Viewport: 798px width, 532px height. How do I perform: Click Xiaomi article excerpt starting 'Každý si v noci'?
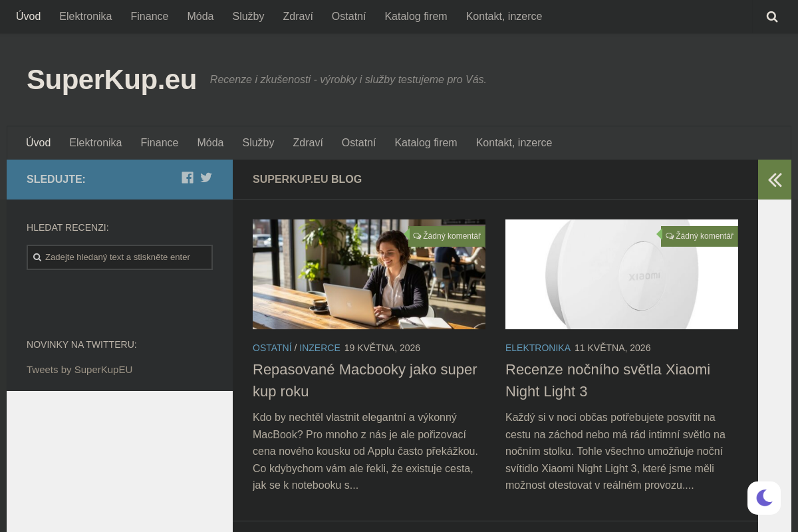pos(616,452)
